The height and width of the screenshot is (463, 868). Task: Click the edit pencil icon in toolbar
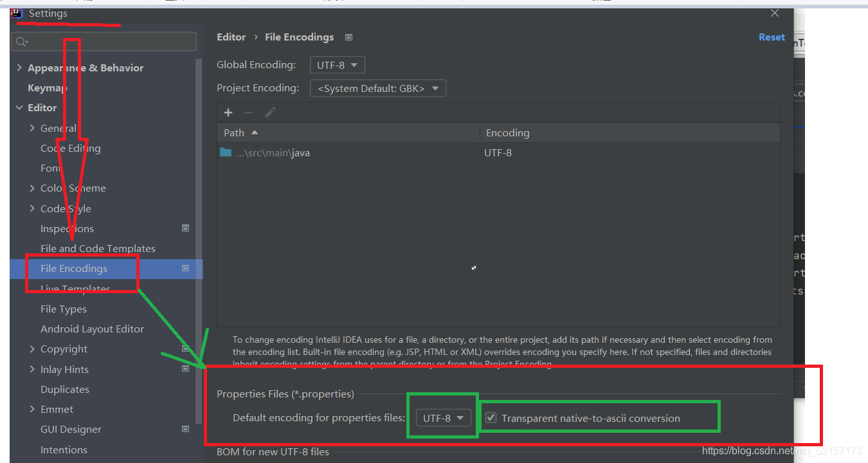(270, 113)
